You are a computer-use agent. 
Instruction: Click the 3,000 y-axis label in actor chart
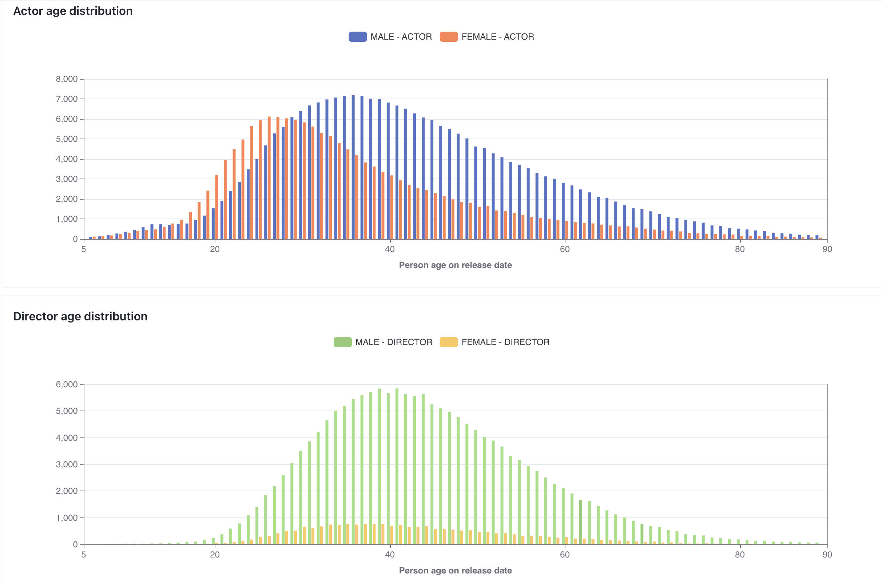[67, 179]
